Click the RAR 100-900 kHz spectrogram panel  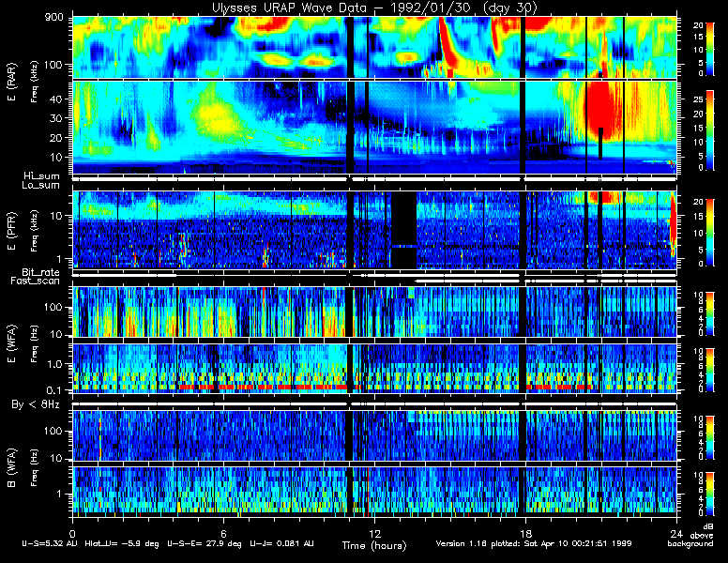[x=374, y=47]
